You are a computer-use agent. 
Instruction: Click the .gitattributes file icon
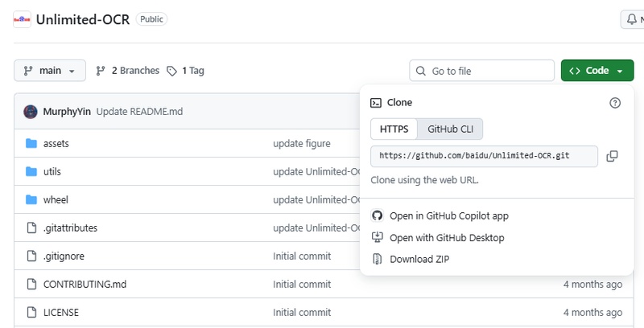click(31, 228)
